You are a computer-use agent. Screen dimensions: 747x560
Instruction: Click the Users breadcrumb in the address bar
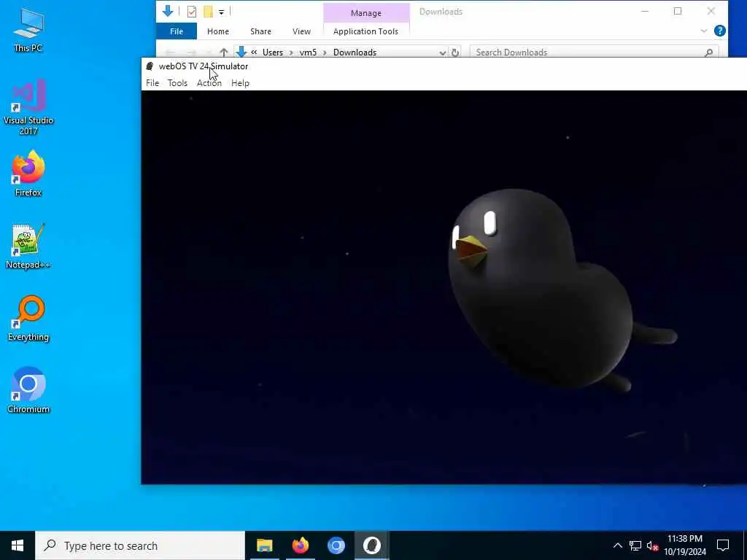[273, 52]
